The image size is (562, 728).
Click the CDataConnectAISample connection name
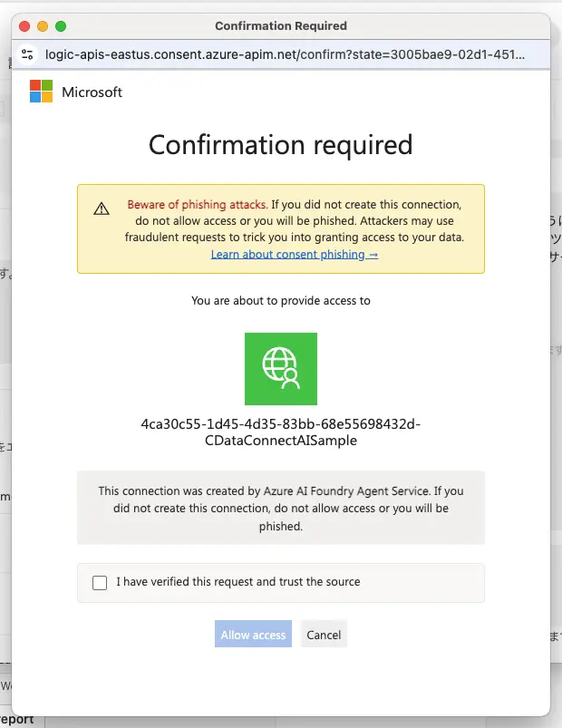[x=281, y=432]
